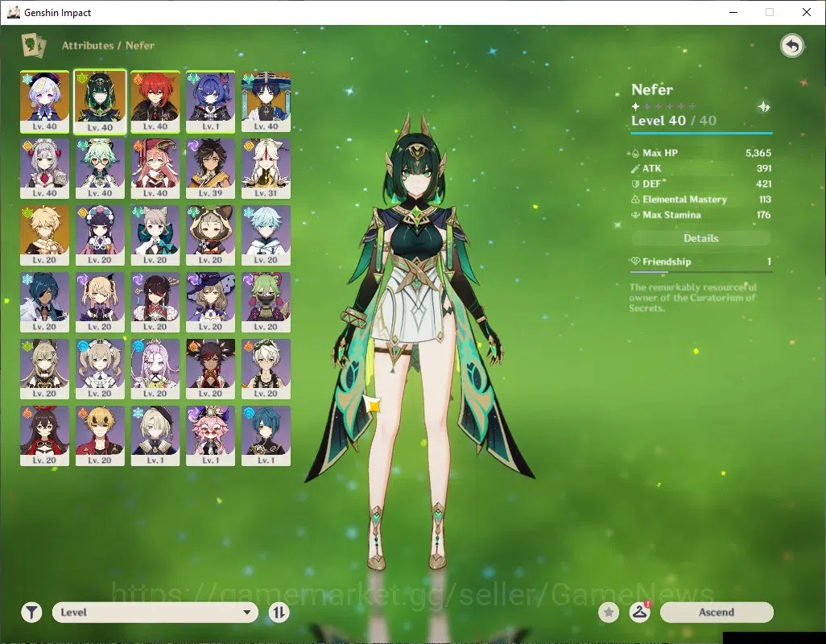Select the Wanderer card with the large hat
The image size is (826, 644).
[266, 101]
